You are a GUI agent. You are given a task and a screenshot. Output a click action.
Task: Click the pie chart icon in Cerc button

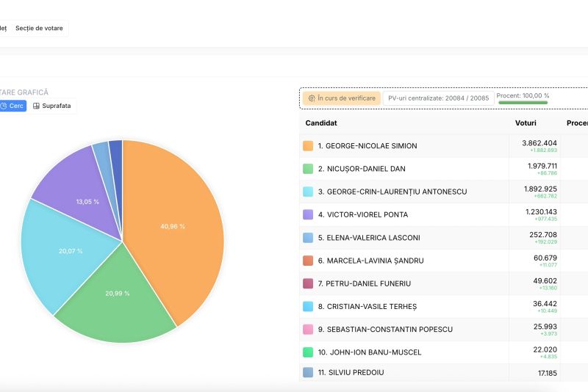coord(3,106)
